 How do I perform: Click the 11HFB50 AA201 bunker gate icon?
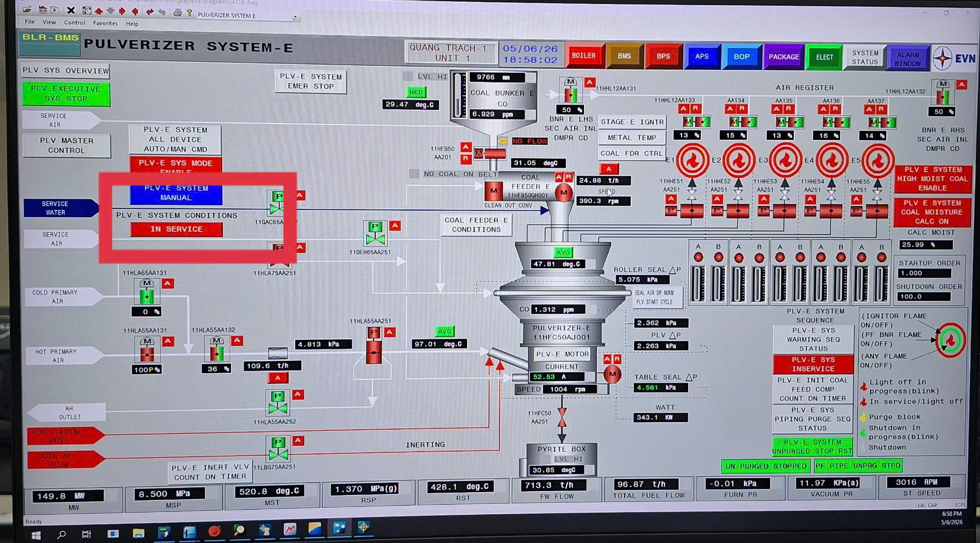490,154
